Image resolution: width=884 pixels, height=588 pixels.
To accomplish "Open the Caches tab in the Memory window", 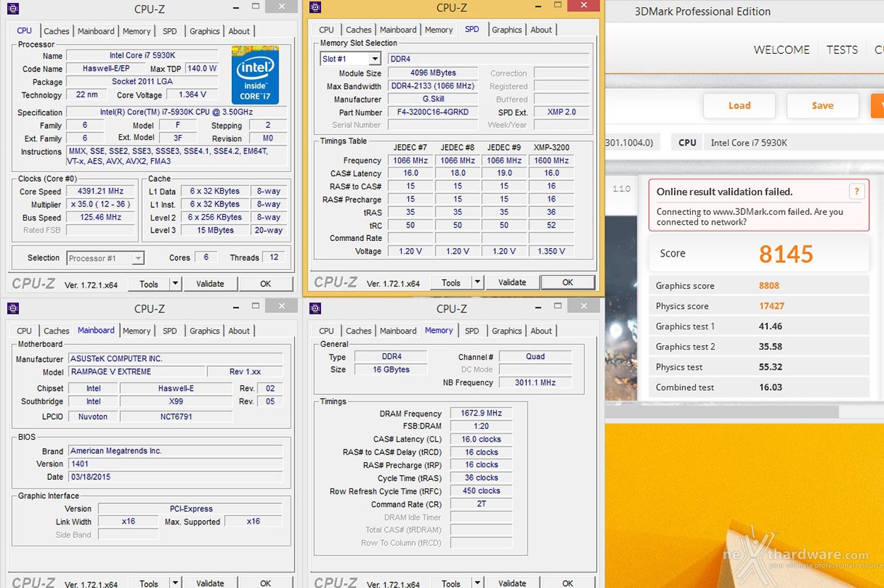I will [x=359, y=331].
